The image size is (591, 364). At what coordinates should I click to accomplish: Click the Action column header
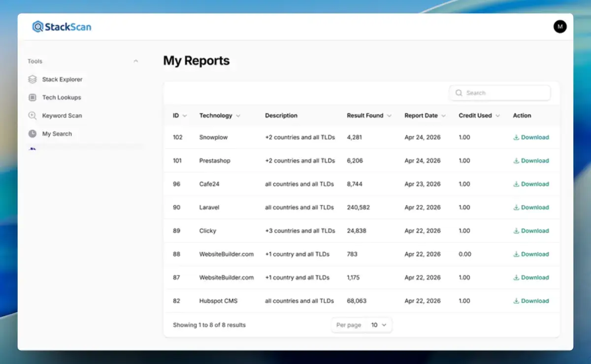click(522, 116)
